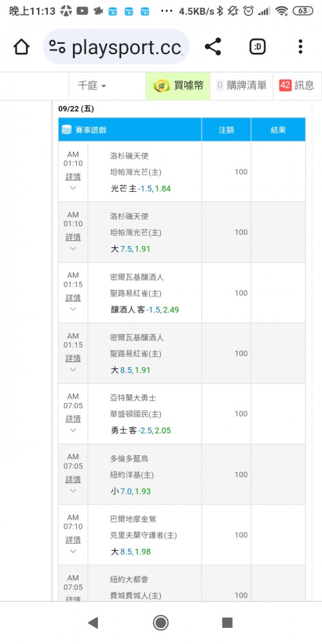Tap the Android home circle button
Viewport: 322px width, 644px height.
tap(160, 623)
